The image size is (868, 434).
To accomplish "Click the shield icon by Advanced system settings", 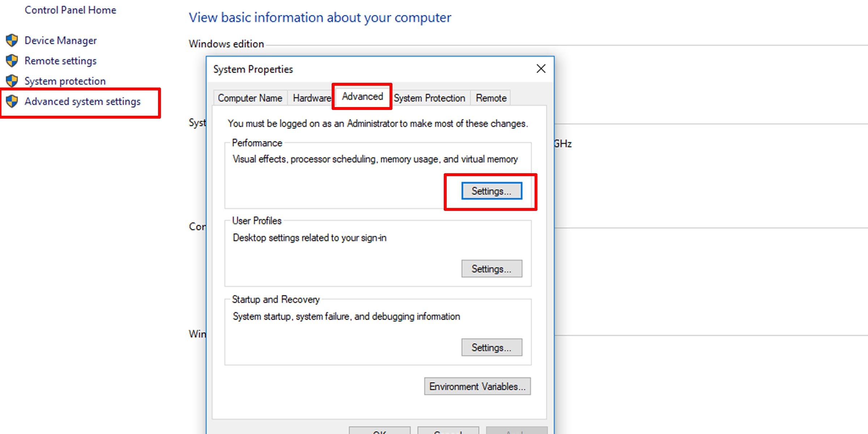I will coord(12,102).
